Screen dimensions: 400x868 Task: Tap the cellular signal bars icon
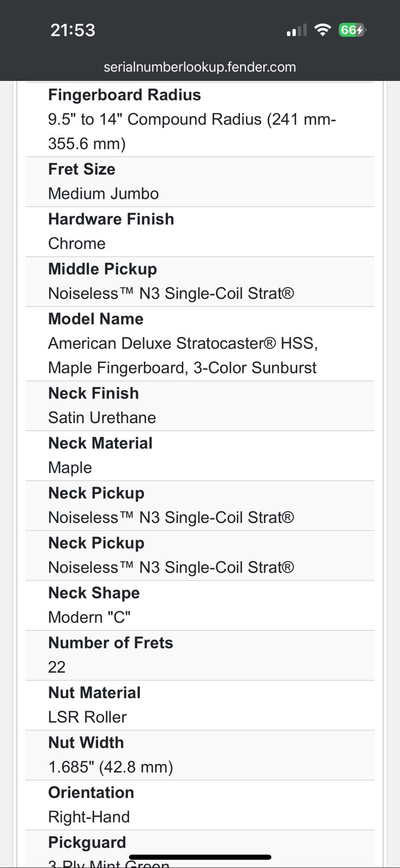click(x=296, y=30)
